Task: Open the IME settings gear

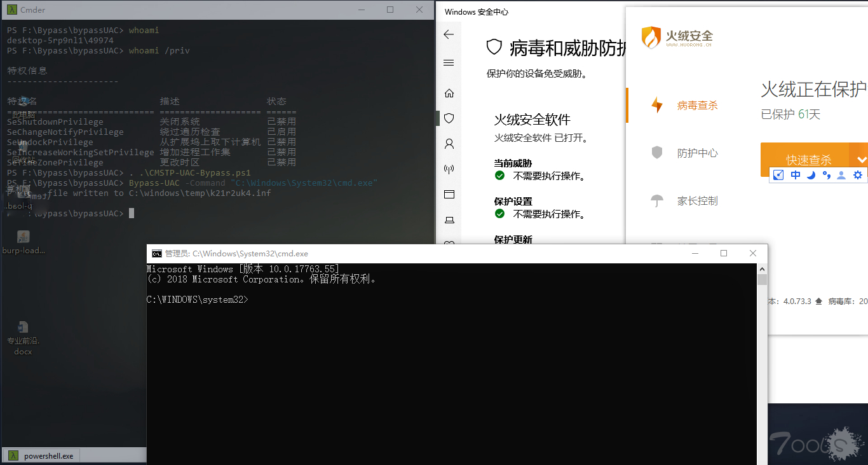Action: (x=858, y=175)
